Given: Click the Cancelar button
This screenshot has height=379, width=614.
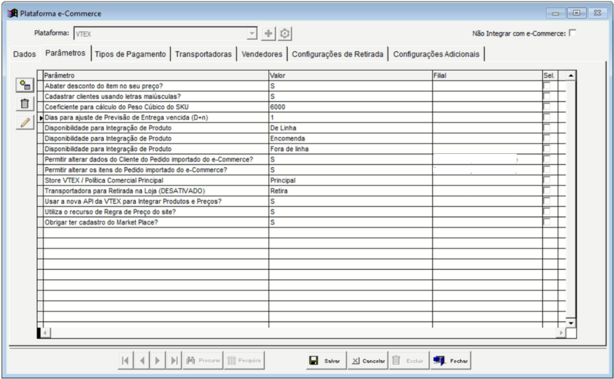Looking at the screenshot, I should (x=368, y=360).
